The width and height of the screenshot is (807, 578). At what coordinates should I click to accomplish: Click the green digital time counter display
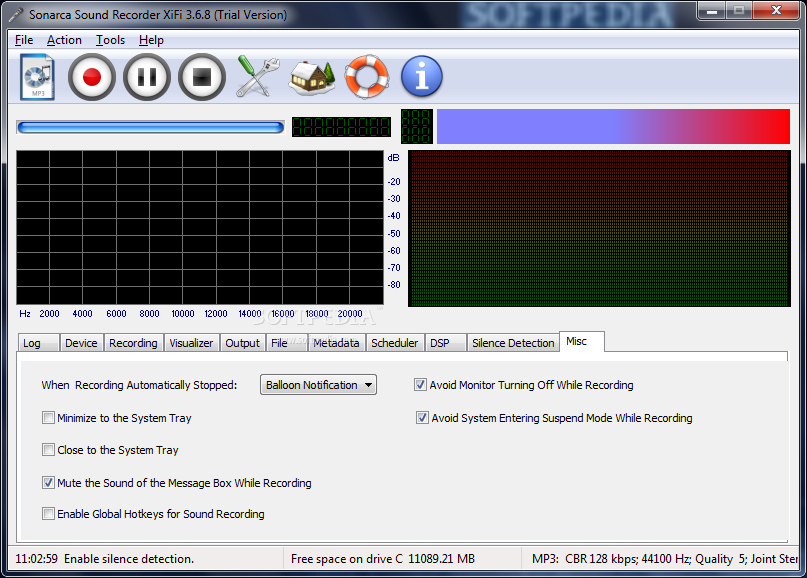point(341,127)
